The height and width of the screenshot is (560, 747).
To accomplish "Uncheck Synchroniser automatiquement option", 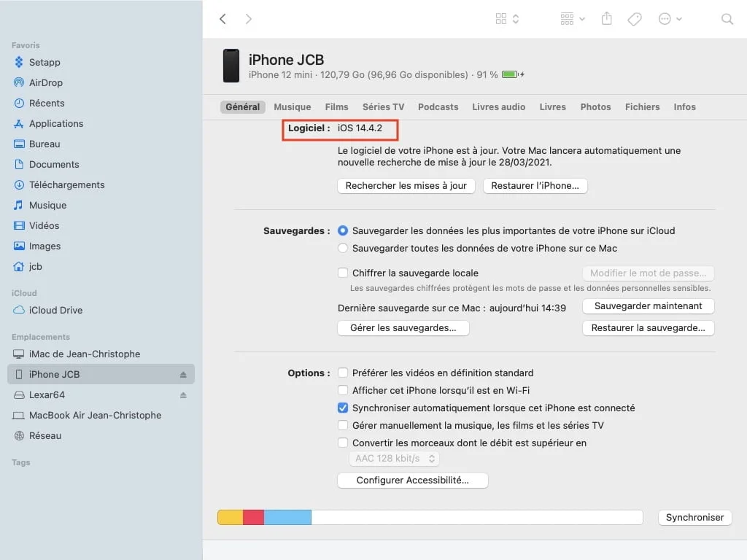I will [x=343, y=408].
